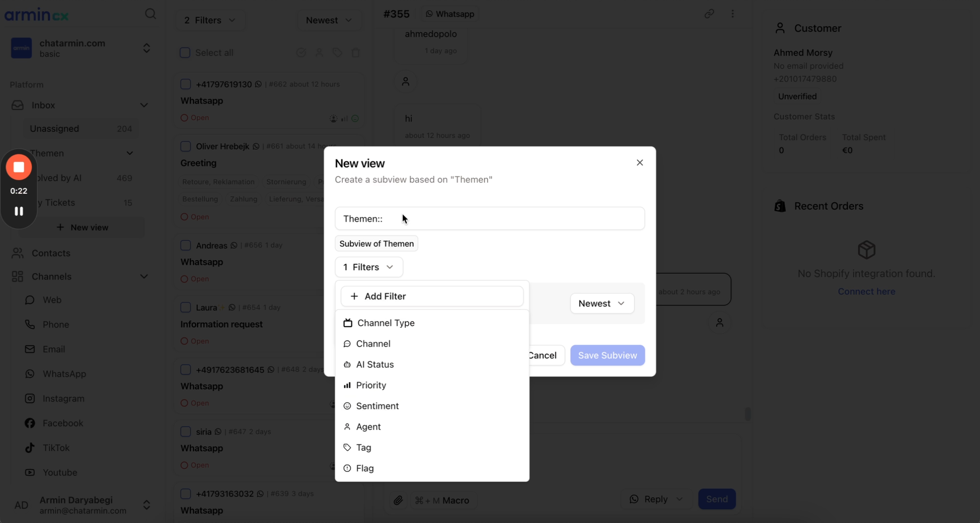Expand the 1 Filters dropdown in the dialog
Screen dimensions: 980x523
pyautogui.click(x=368, y=267)
